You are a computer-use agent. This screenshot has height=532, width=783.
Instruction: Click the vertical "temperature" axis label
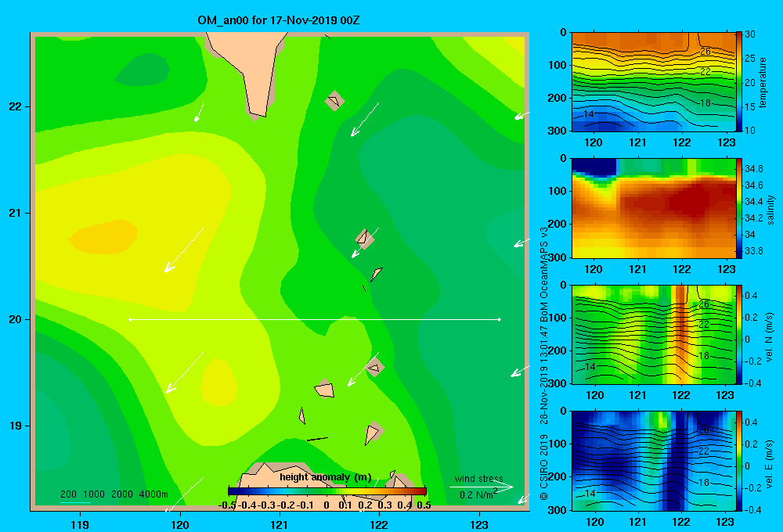(763, 82)
